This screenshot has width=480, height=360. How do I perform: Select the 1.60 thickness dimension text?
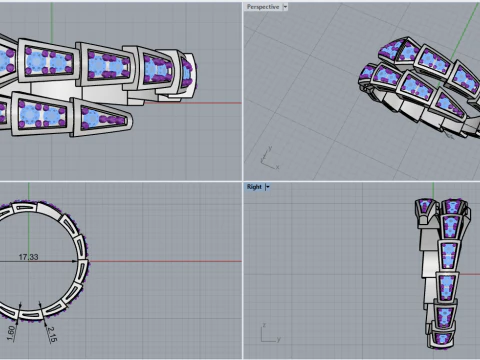coord(11,333)
